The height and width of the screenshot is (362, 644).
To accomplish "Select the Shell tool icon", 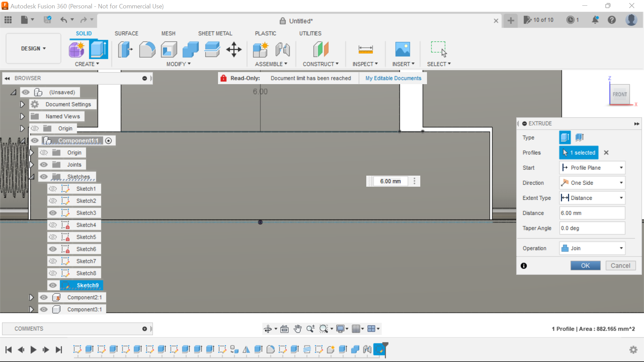I will (169, 50).
